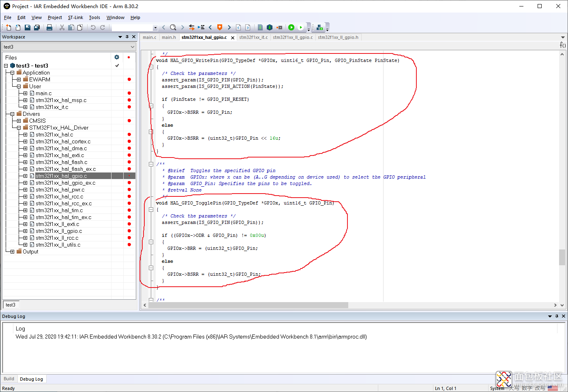Switch to the main.c editor tab
568x392 pixels.
[x=149, y=37]
